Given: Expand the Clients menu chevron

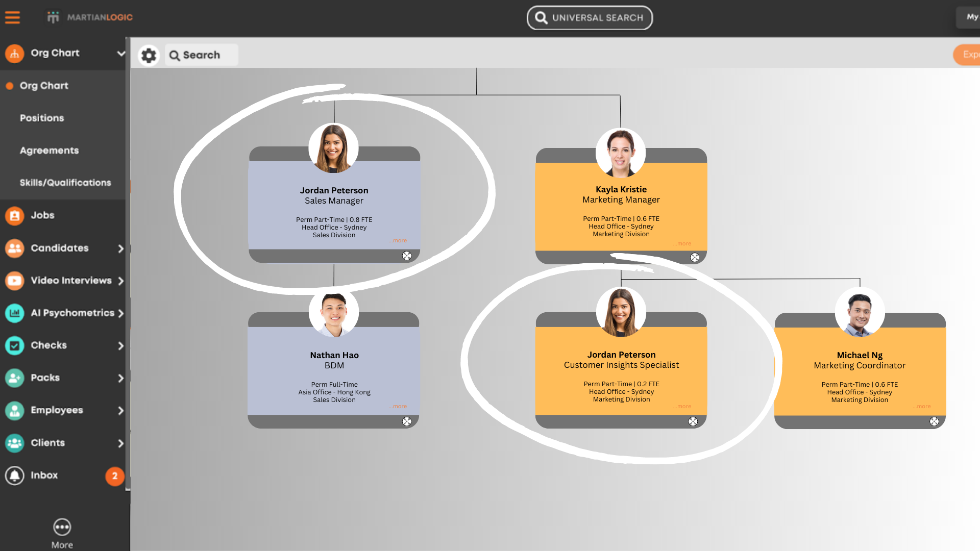Looking at the screenshot, I should [x=121, y=443].
